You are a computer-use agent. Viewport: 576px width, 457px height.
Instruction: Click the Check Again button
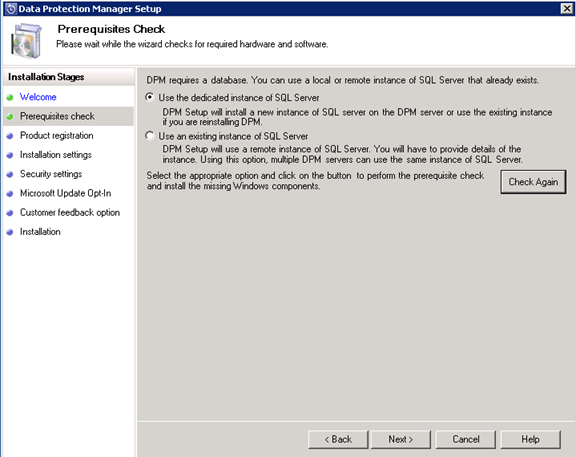(x=533, y=182)
